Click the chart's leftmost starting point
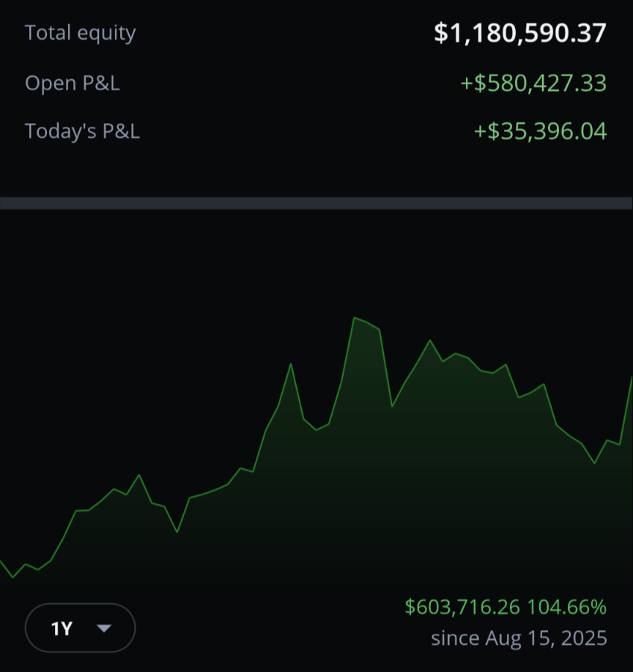 tap(1, 561)
